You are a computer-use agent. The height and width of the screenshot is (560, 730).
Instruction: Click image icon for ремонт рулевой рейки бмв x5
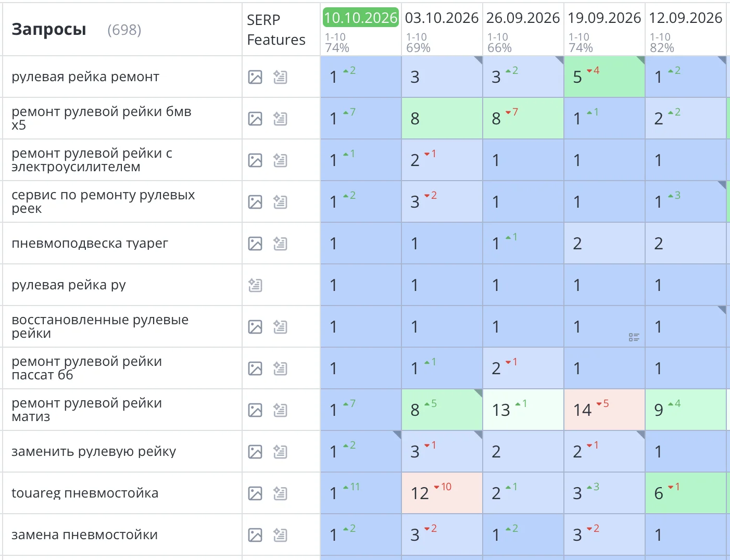tap(255, 119)
